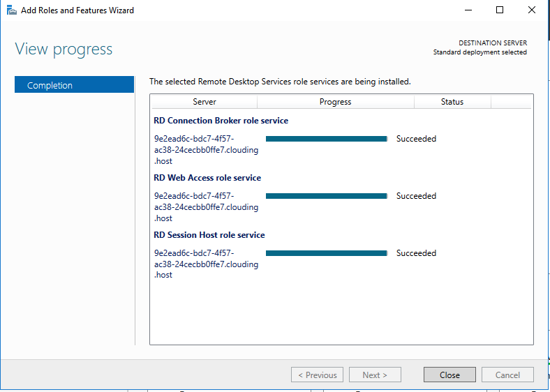Click the DESTINATION SERVER label

[493, 43]
